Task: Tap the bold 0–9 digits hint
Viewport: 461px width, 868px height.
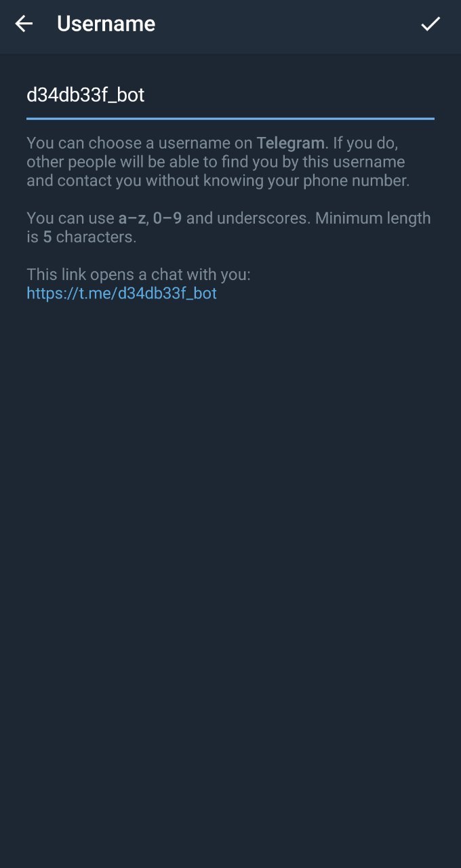Action: tap(167, 218)
